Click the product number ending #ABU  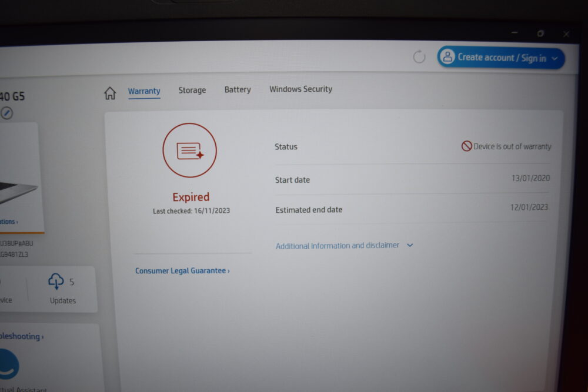pos(16,243)
